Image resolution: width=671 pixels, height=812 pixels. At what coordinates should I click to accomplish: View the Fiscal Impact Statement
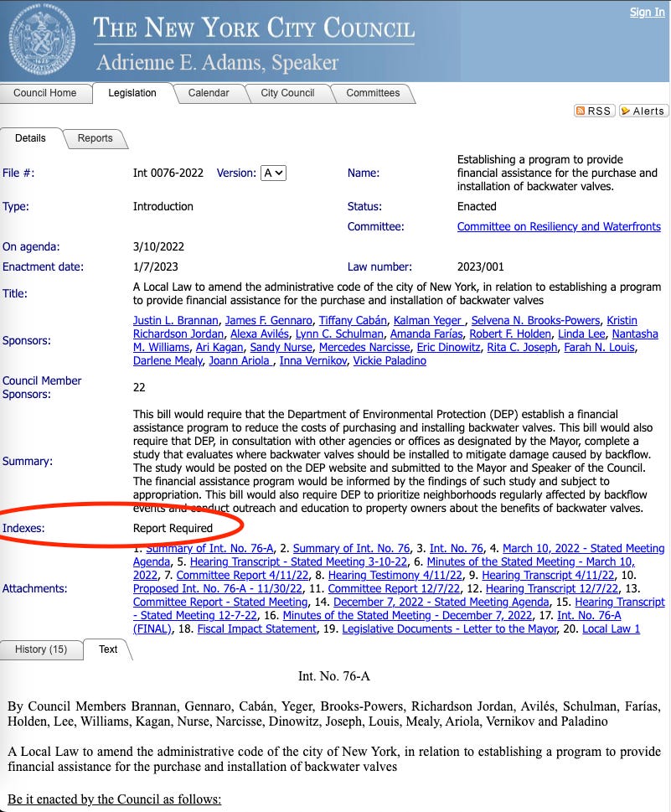click(256, 628)
